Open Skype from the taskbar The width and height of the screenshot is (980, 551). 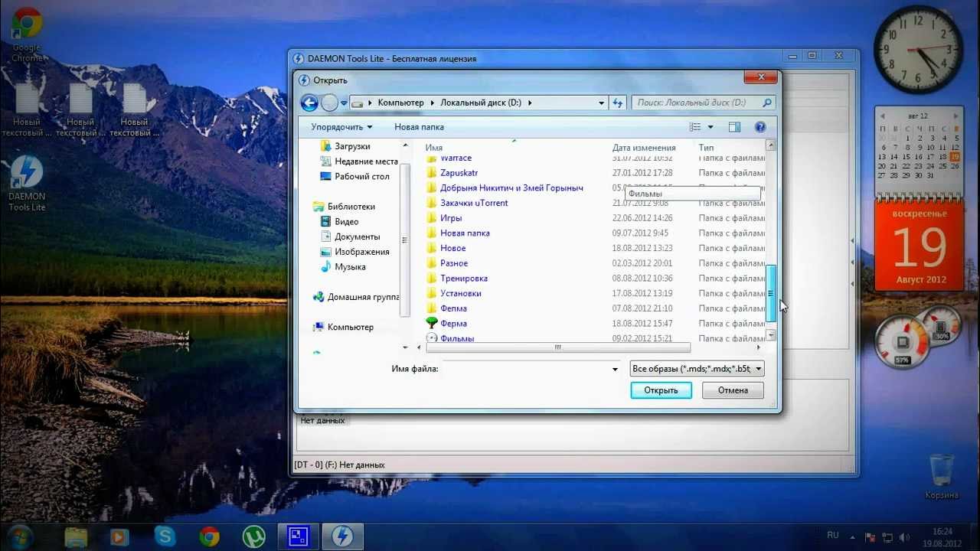click(165, 536)
